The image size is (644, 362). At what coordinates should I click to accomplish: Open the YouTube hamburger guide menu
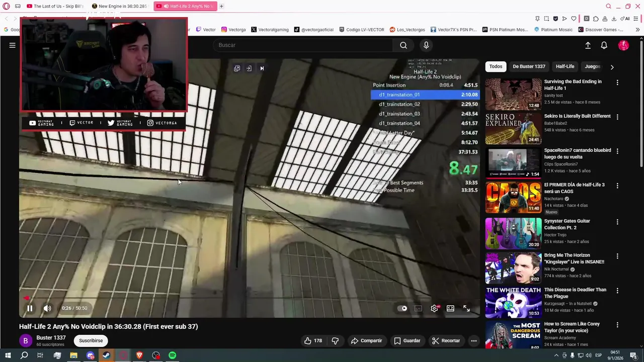pos(12,45)
